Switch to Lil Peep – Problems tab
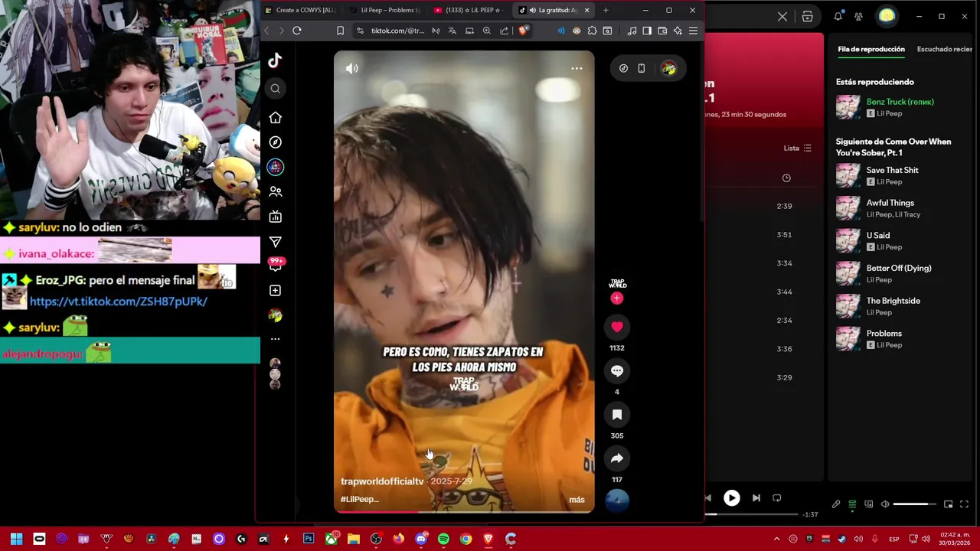Image resolution: width=980 pixels, height=551 pixels. click(x=384, y=10)
